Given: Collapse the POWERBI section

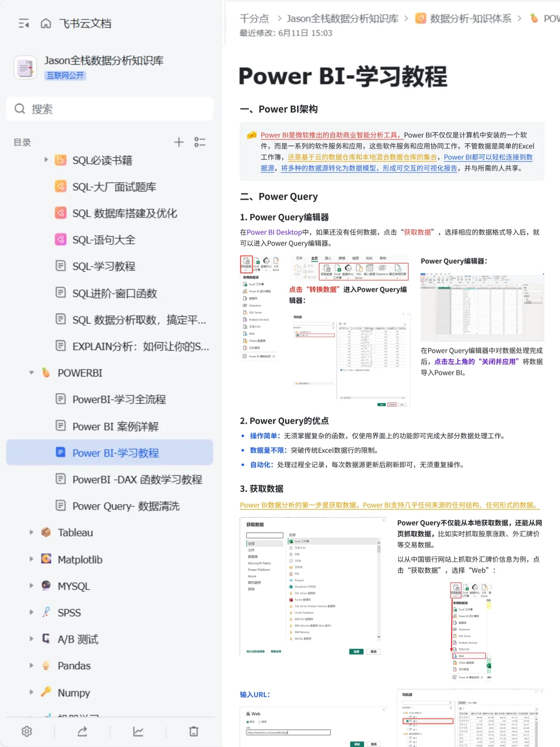Looking at the screenshot, I should point(31,373).
